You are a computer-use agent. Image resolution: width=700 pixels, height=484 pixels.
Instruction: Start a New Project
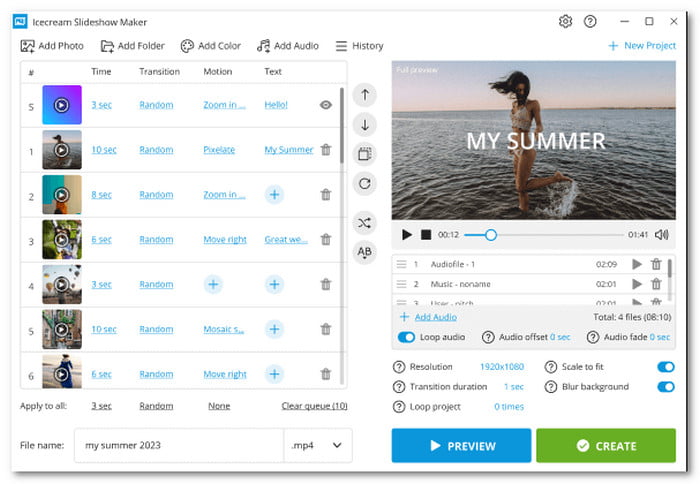642,46
